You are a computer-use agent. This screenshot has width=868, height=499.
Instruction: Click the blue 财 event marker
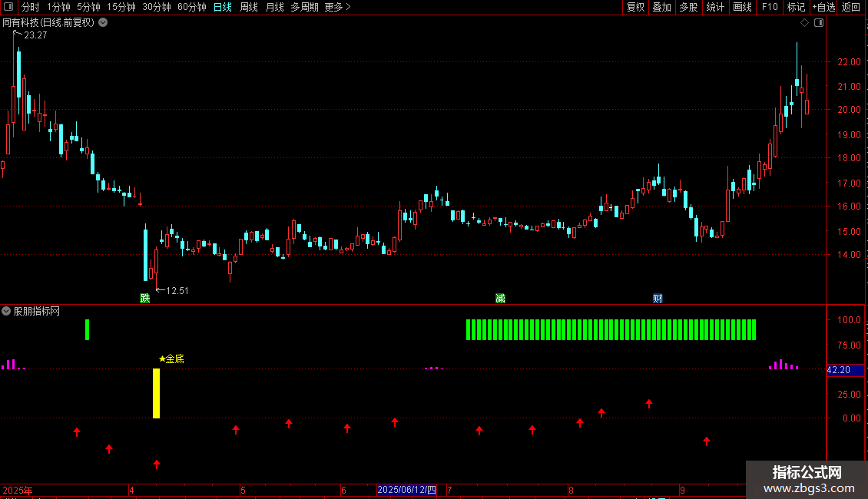(x=658, y=298)
